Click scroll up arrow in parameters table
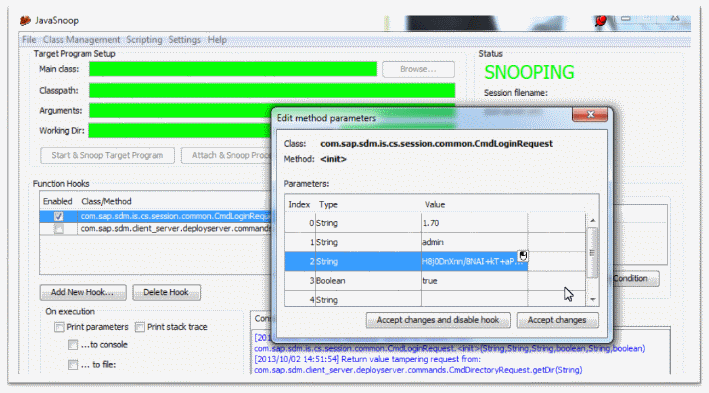The height and width of the screenshot is (393, 709). point(592,220)
